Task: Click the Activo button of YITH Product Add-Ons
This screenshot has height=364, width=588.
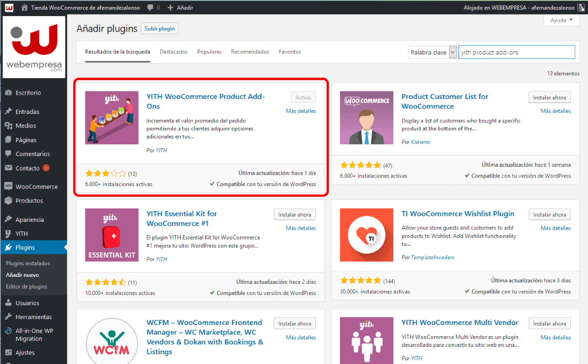Action: 304,97
